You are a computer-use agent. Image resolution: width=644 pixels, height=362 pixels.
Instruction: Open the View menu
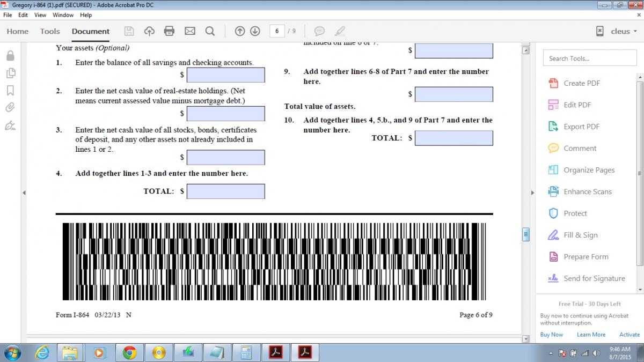click(x=40, y=15)
